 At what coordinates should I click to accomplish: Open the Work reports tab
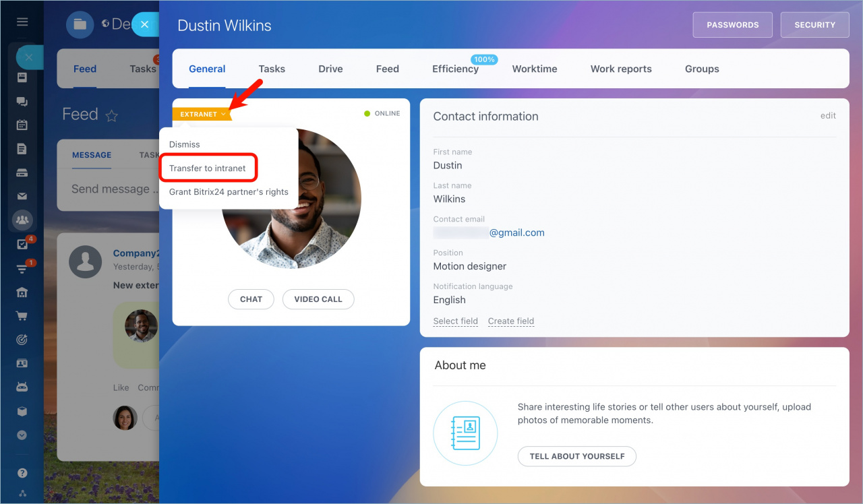coord(621,69)
